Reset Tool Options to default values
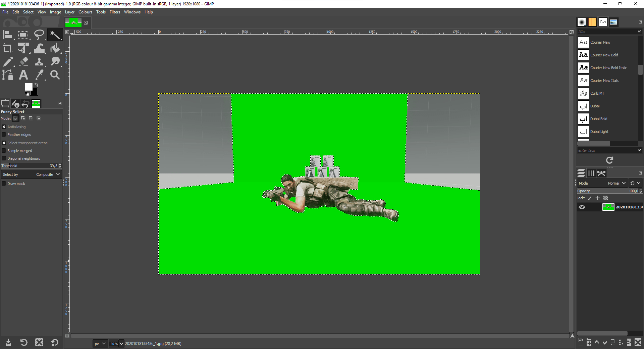Image resolution: width=644 pixels, height=349 pixels. pos(55,342)
